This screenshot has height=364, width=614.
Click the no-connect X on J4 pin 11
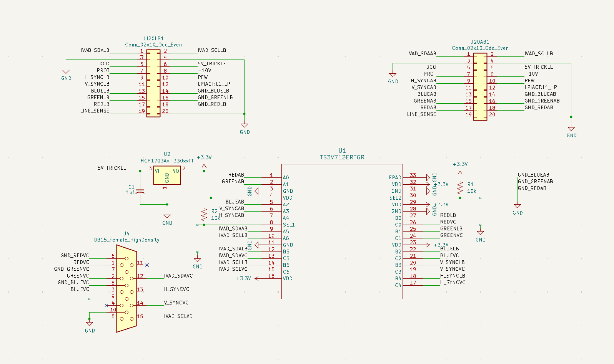click(147, 265)
